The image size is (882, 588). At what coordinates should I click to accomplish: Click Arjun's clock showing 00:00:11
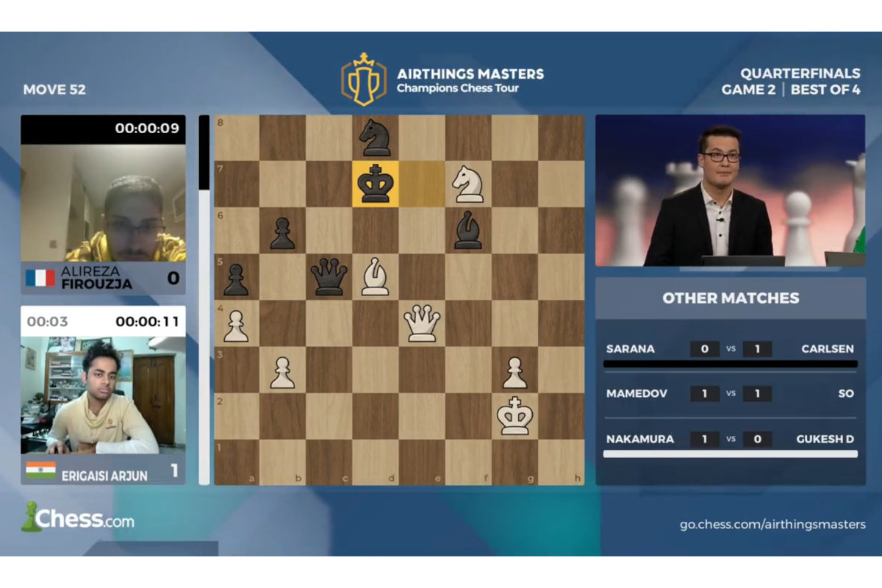pos(147,320)
